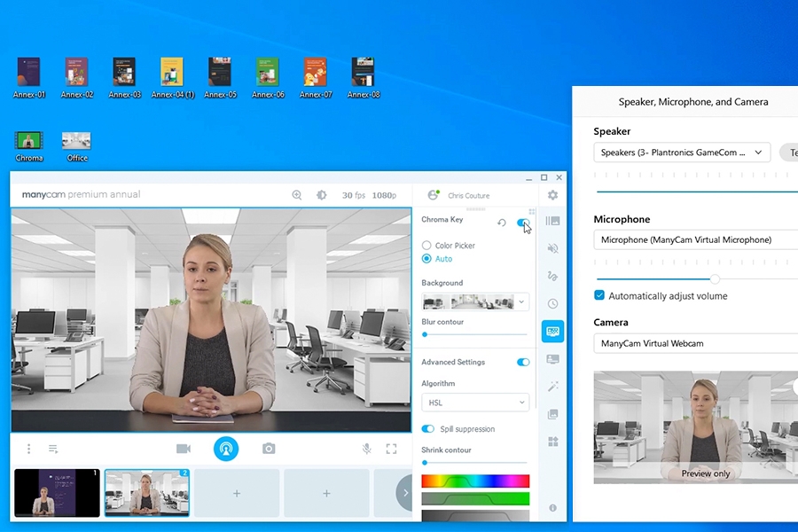798x532 pixels.
Task: Open the brightness adjustment icon in ManyCam
Action: [x=322, y=195]
